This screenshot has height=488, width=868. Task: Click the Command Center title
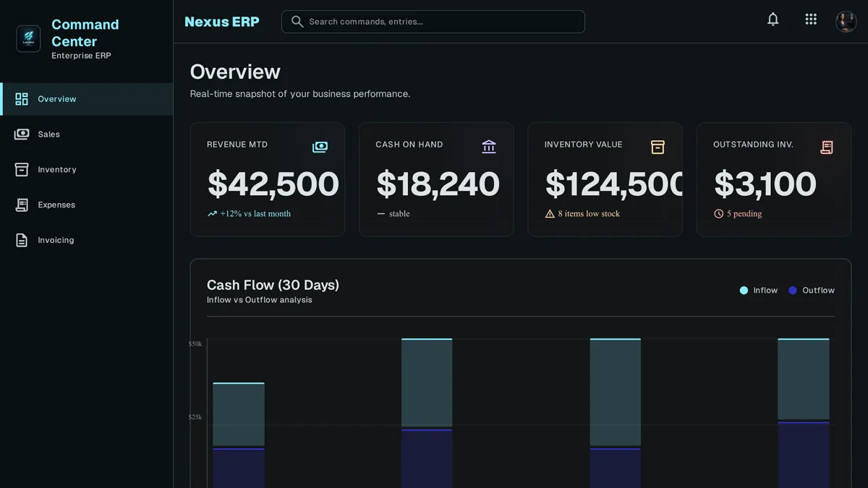tap(85, 33)
